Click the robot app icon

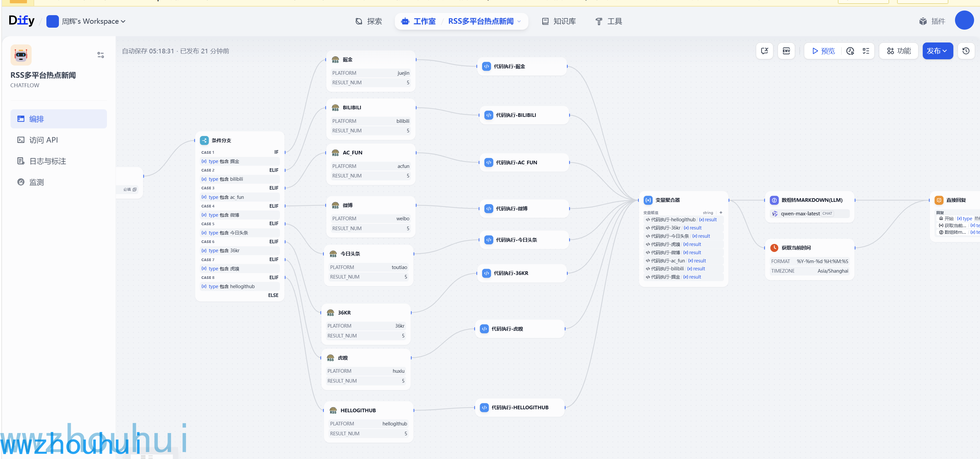tap(21, 55)
